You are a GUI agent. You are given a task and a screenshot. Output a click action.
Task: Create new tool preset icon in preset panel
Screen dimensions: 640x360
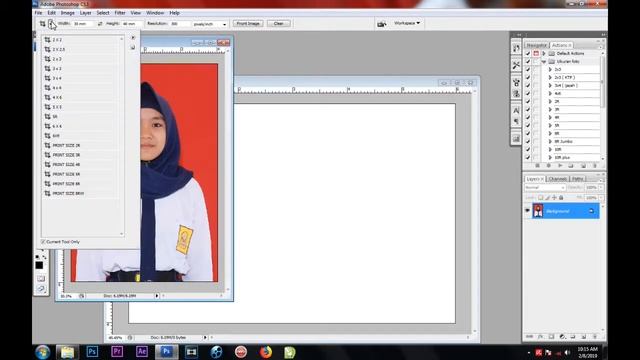pos(133,47)
